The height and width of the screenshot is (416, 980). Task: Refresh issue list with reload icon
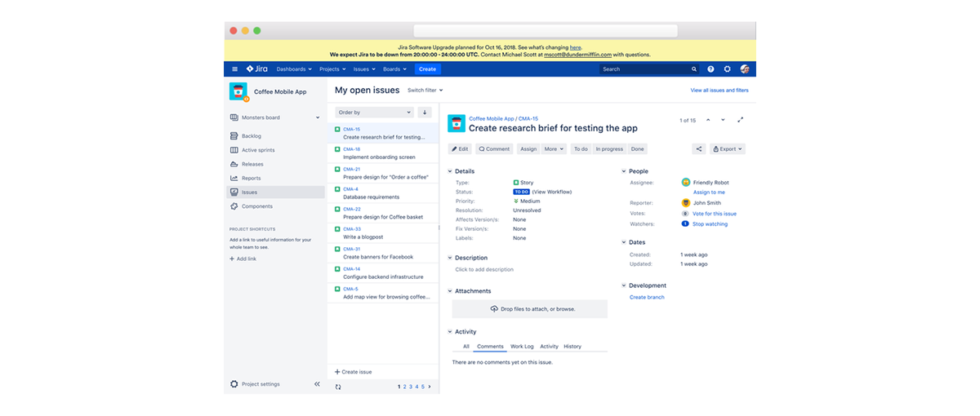tap(338, 387)
